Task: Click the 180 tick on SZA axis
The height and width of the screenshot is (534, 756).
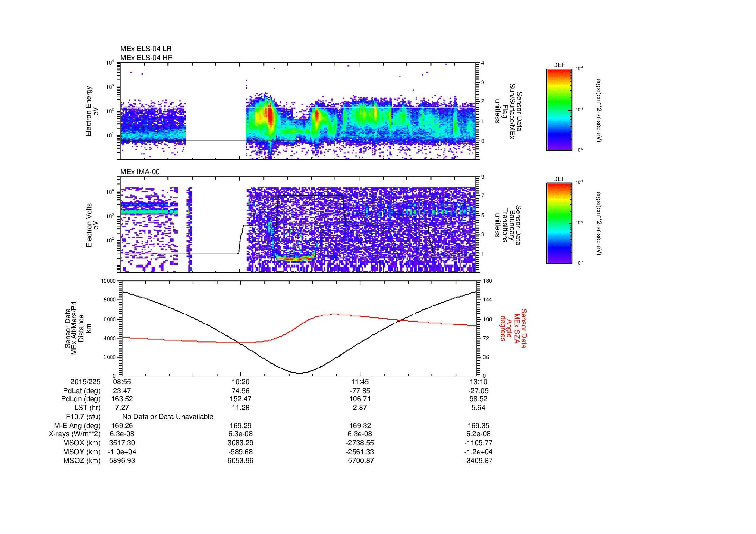Action: click(488, 281)
